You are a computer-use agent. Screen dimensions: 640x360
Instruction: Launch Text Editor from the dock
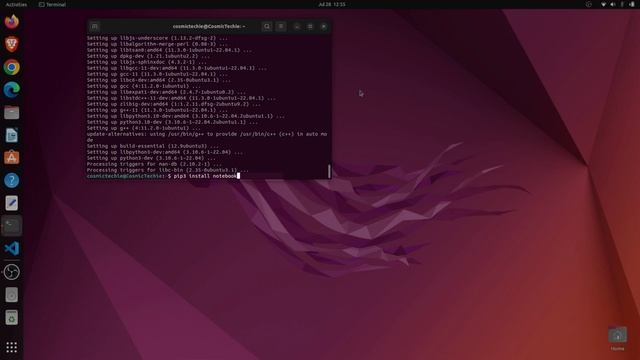(x=11, y=203)
